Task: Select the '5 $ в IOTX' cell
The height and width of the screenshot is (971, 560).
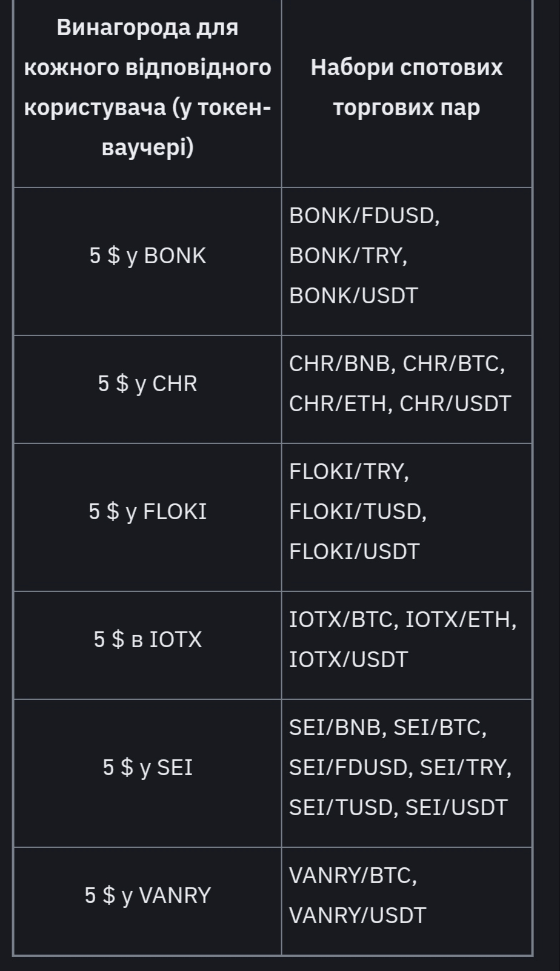Action: (x=147, y=640)
